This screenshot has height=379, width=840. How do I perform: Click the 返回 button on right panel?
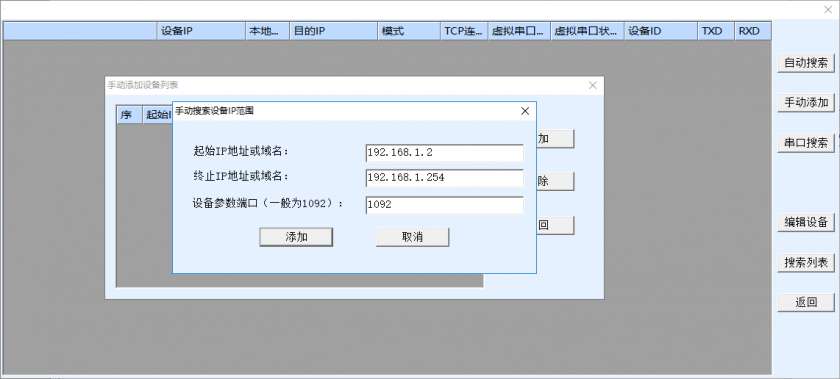806,302
